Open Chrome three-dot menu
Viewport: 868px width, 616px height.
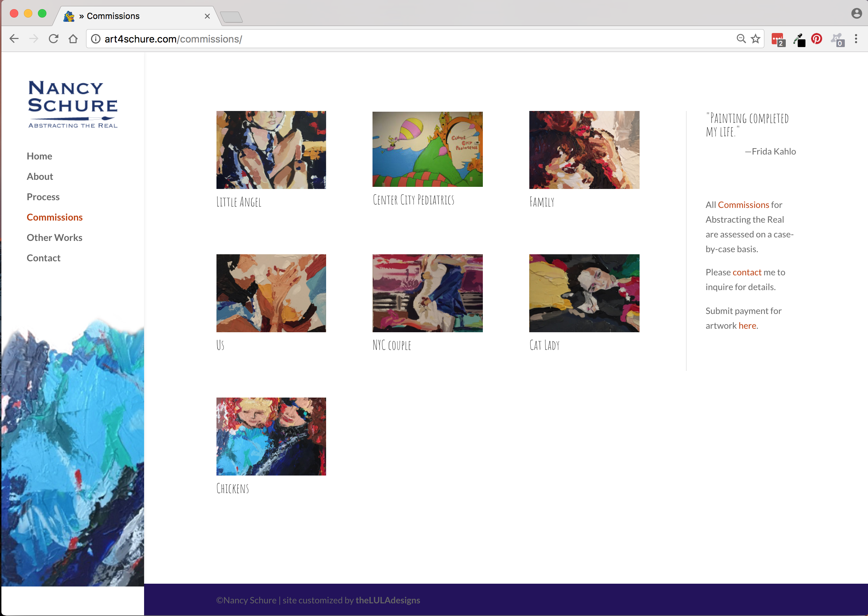[x=856, y=39]
